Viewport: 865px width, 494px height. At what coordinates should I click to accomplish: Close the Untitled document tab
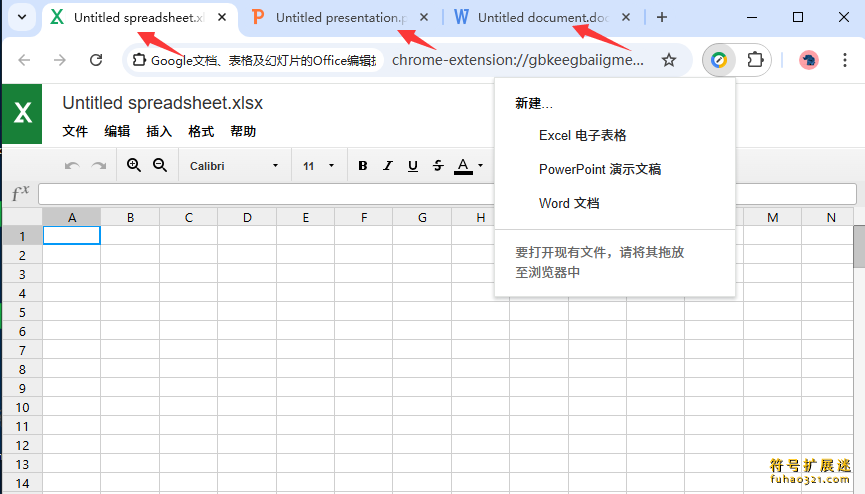click(x=626, y=18)
